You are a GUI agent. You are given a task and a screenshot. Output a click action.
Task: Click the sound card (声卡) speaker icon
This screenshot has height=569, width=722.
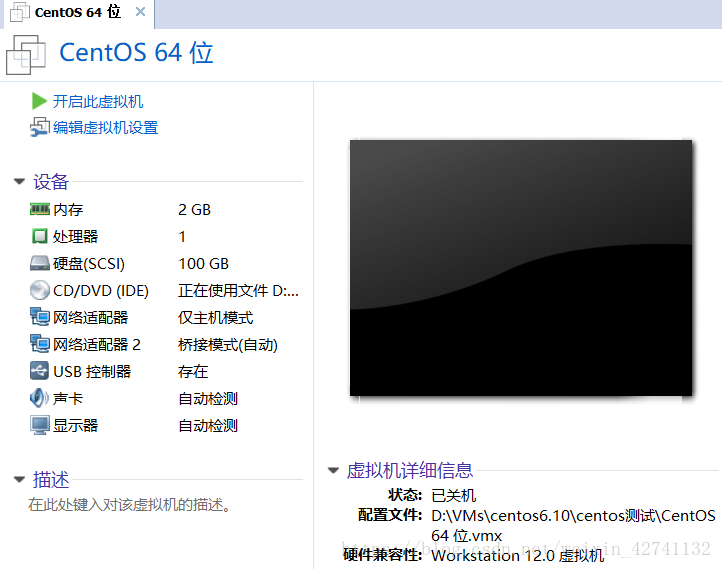pyautogui.click(x=40, y=398)
